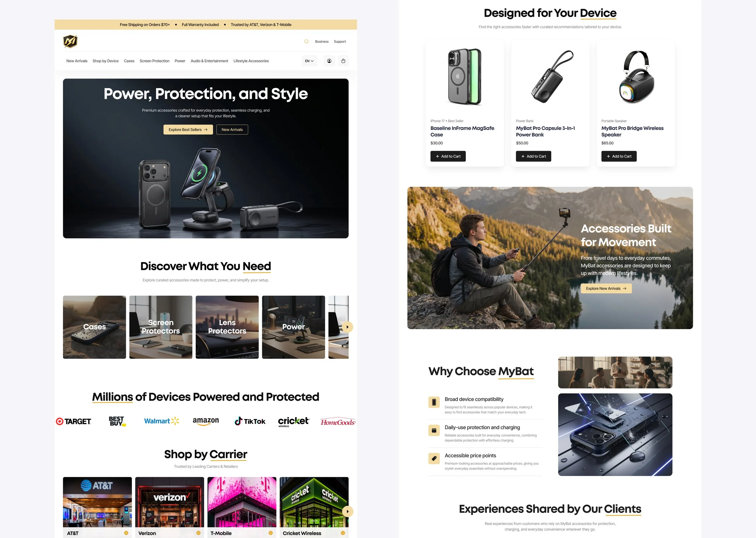Open the AT&T carrier store image
756x538 pixels.
pyautogui.click(x=97, y=502)
